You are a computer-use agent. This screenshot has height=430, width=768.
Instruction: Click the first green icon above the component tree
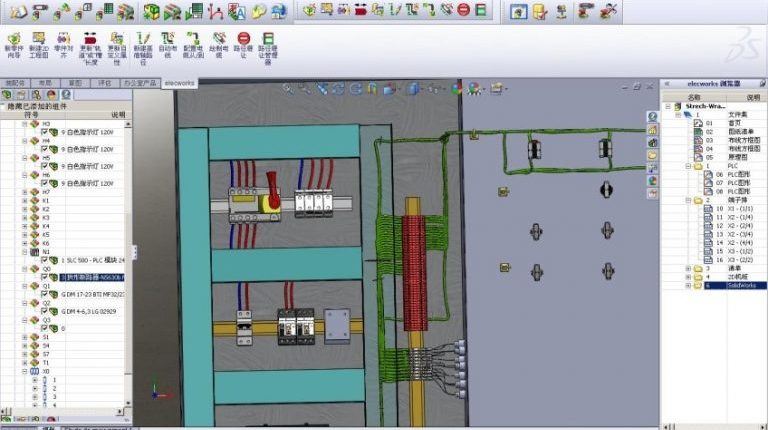(x=7, y=95)
